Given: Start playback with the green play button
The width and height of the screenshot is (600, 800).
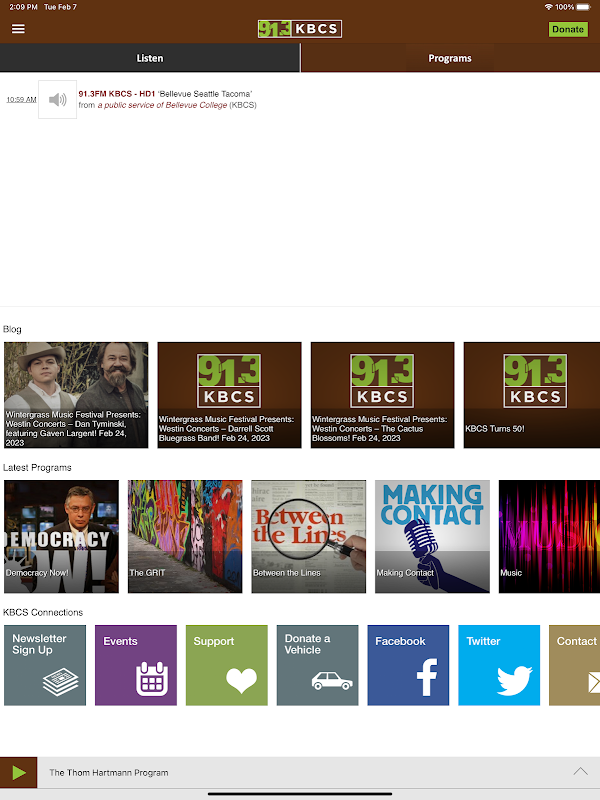Looking at the screenshot, I should (19, 772).
